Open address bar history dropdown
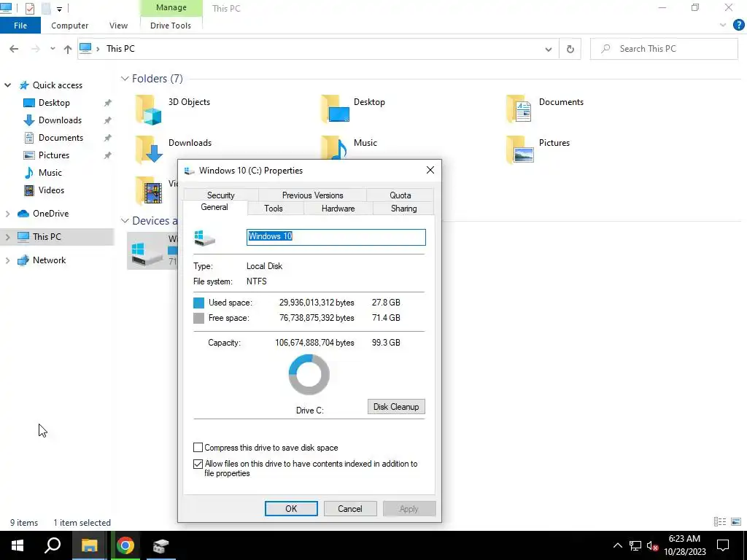Screen dimensions: 747x560 click(549, 49)
